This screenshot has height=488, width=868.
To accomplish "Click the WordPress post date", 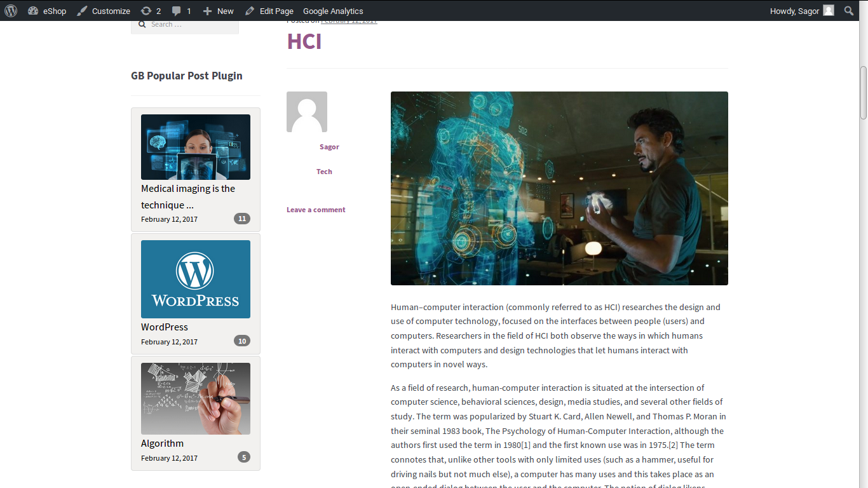I will [169, 342].
